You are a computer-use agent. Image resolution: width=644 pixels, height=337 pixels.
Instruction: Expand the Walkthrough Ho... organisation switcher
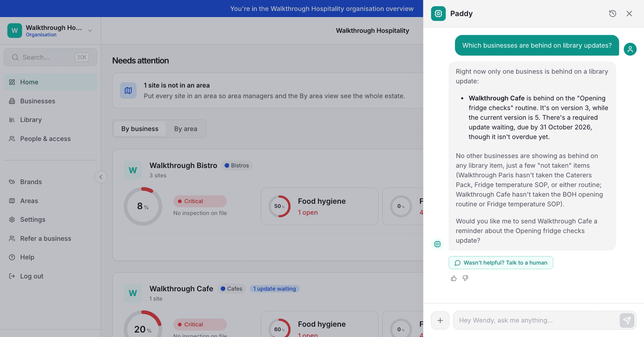tap(50, 31)
